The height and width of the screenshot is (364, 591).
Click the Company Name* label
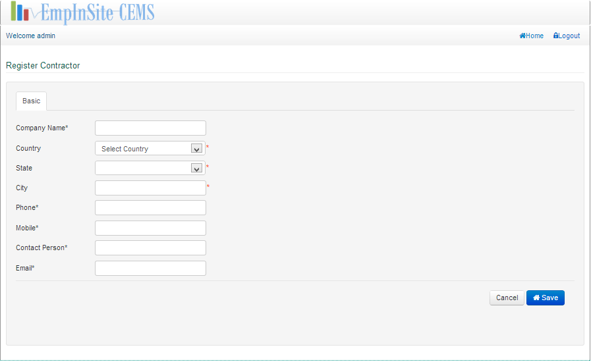tap(42, 128)
